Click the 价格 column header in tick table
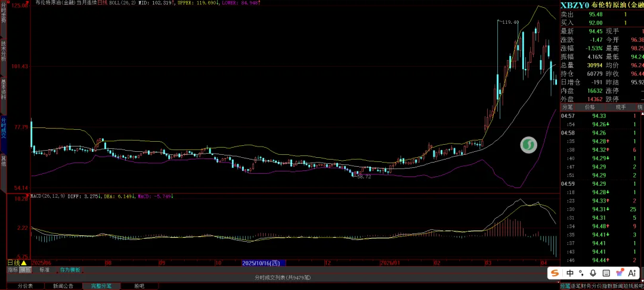Screen dimensions: 644x290 (590, 107)
